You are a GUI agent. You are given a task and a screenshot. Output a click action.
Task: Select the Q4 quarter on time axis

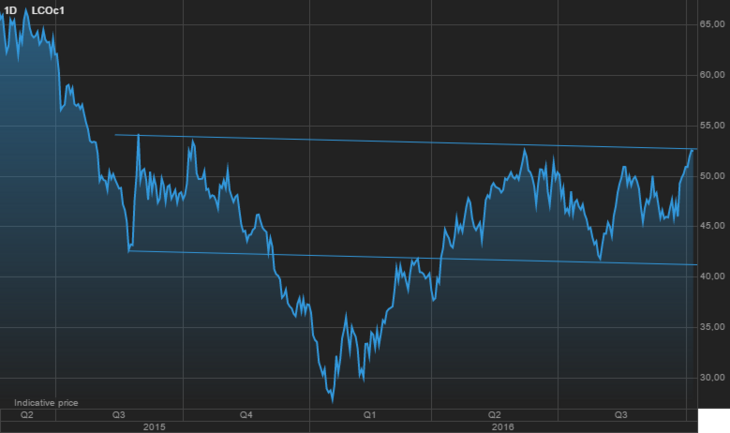(x=246, y=414)
